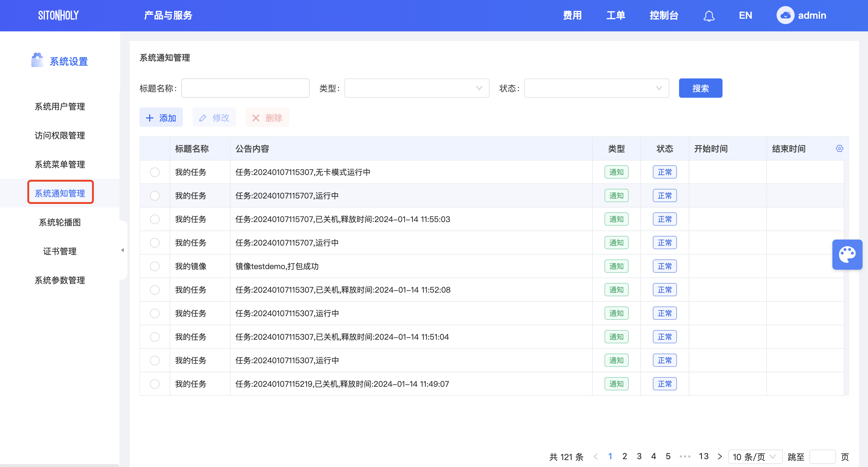
Task: Click the 删除 button
Action: 267,118
